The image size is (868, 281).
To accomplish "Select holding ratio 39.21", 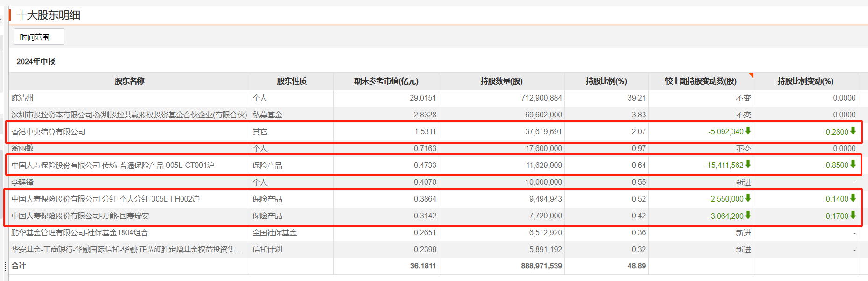I will pyautogui.click(x=637, y=98).
